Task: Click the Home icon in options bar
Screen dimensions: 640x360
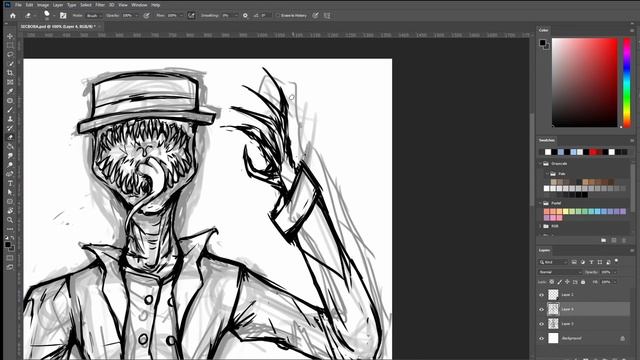Action: (13, 16)
